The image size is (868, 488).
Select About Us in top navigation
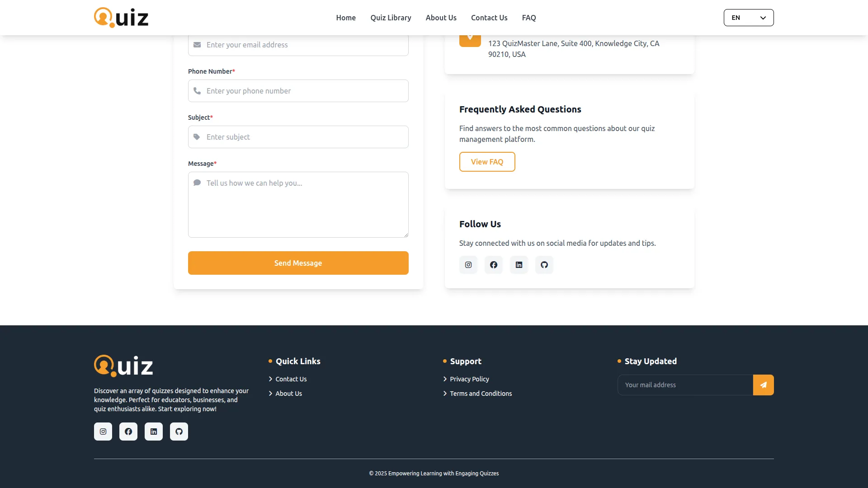click(x=441, y=18)
